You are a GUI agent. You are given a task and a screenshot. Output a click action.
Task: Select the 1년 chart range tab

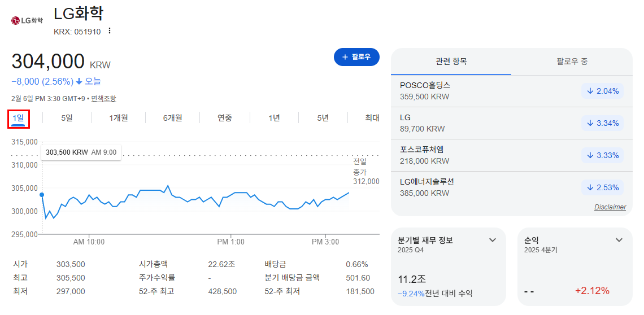tap(274, 118)
